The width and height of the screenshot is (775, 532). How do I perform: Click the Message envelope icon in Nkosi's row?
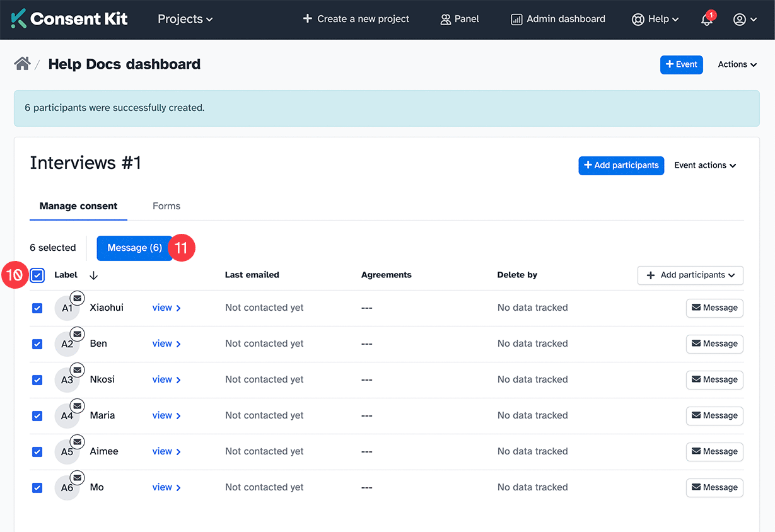(696, 379)
